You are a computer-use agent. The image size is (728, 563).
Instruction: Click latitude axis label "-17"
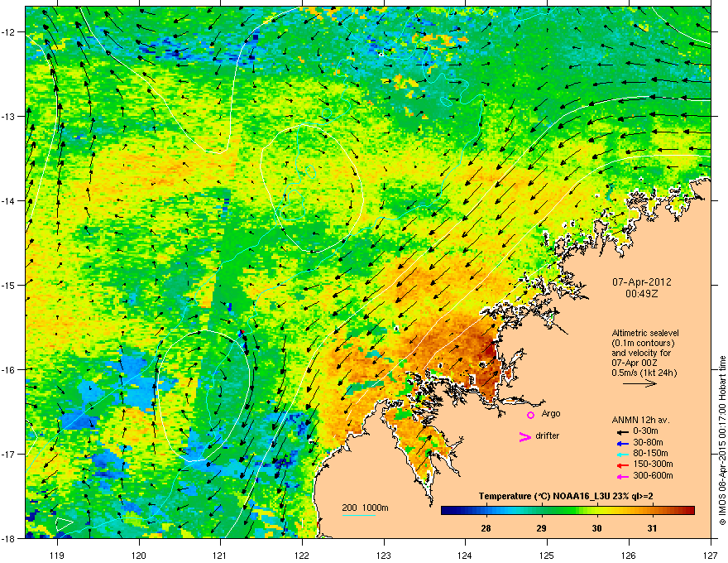click(8, 454)
